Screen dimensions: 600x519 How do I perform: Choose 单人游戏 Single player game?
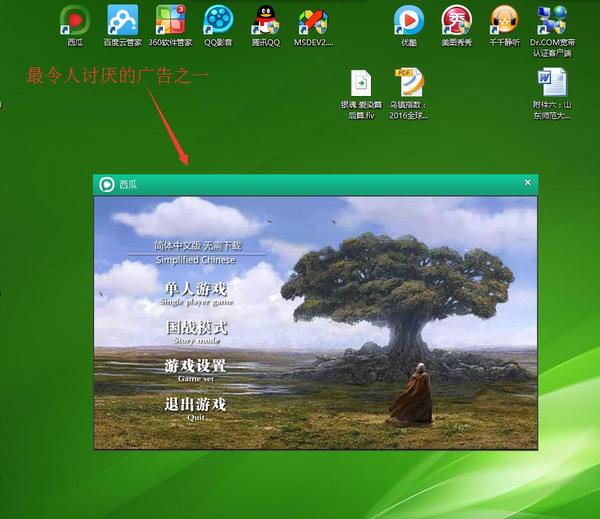pyautogui.click(x=196, y=294)
